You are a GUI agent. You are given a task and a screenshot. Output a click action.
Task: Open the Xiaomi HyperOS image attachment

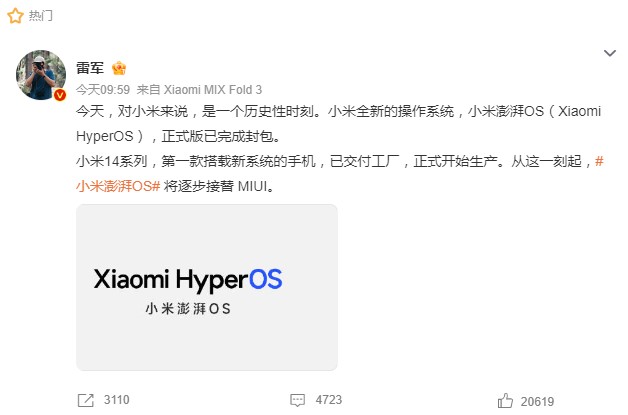(x=207, y=287)
